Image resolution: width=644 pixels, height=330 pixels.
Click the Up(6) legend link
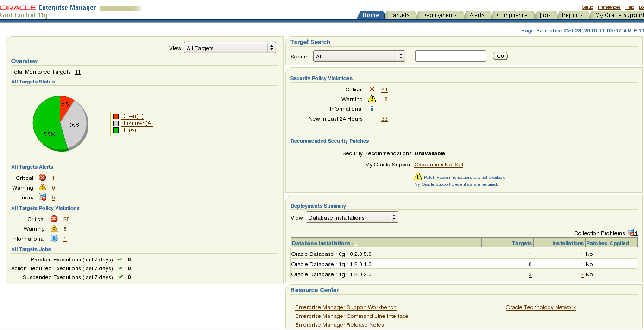[129, 130]
